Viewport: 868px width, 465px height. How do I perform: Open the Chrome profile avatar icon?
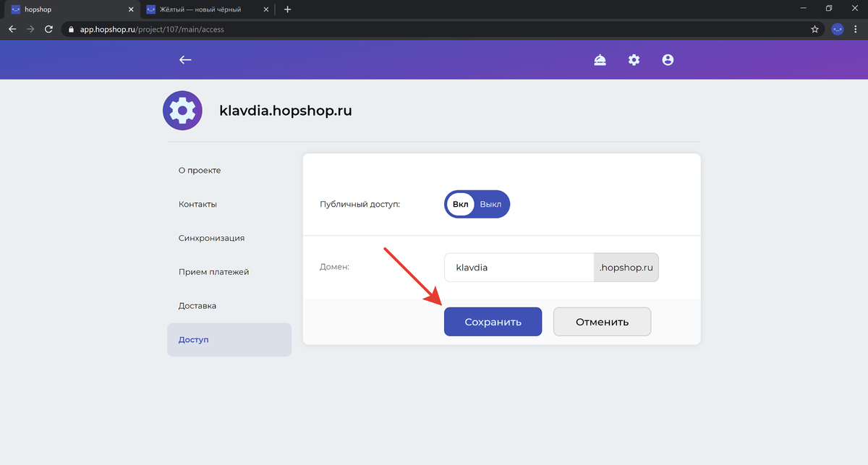tap(838, 30)
